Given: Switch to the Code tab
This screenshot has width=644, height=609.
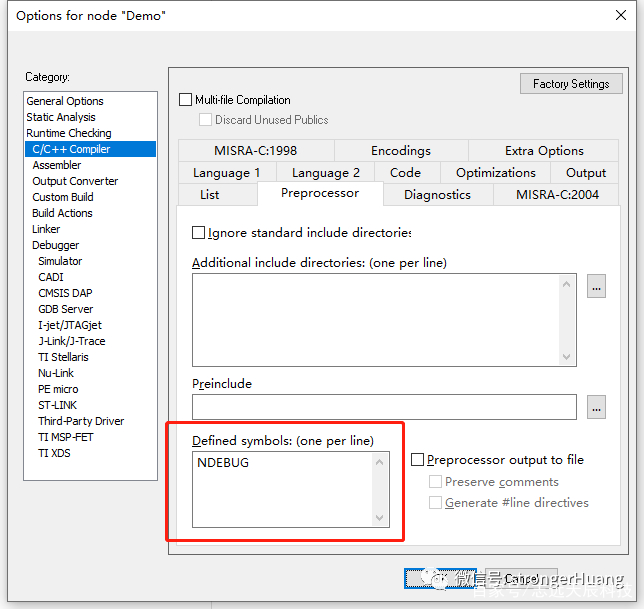Looking at the screenshot, I should coord(405,172).
